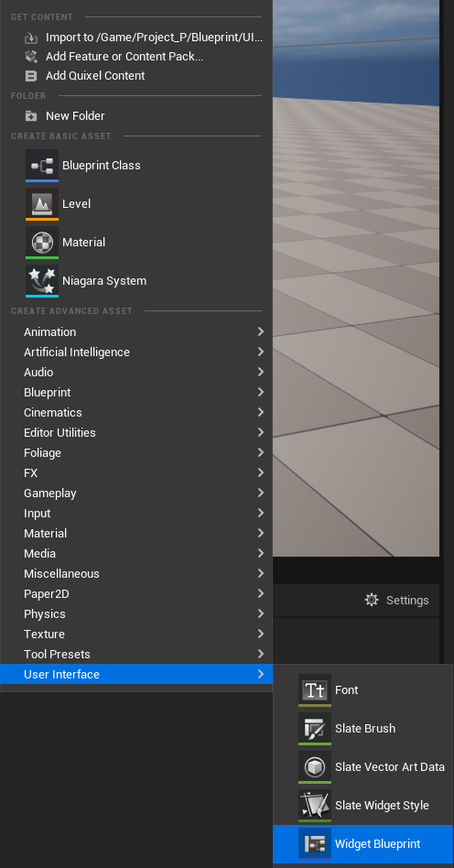Open the Input asset category
Image resolution: width=454 pixels, height=868 pixels.
[136, 513]
